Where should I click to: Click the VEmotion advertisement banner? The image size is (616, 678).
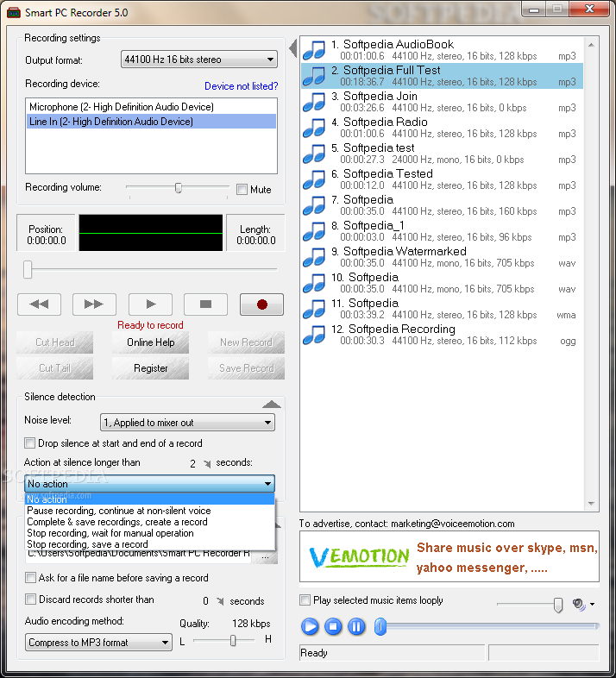(449, 556)
